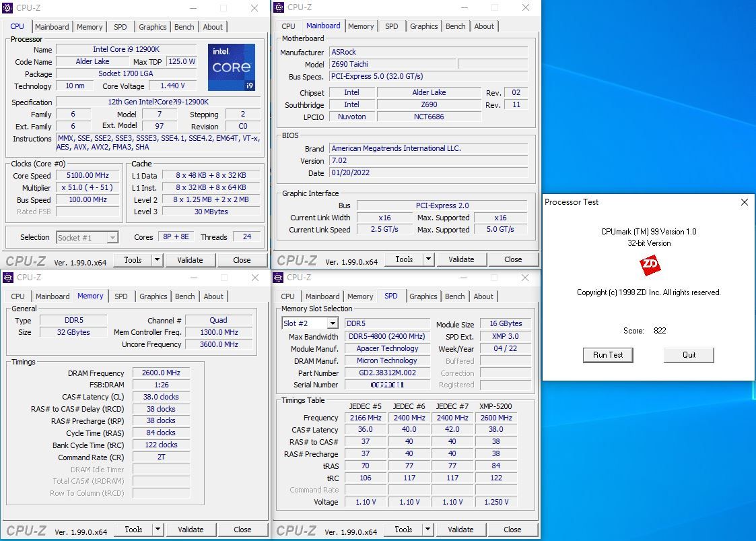
Task: Open About tab in CPU window
Action: tap(213, 27)
